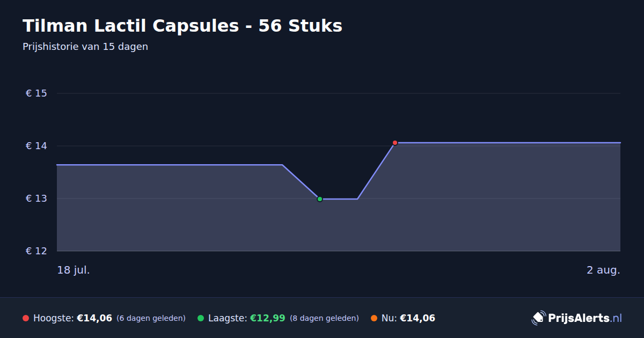Click the € 13 axis label
Viewport: 644px width, 338px height.
36,199
